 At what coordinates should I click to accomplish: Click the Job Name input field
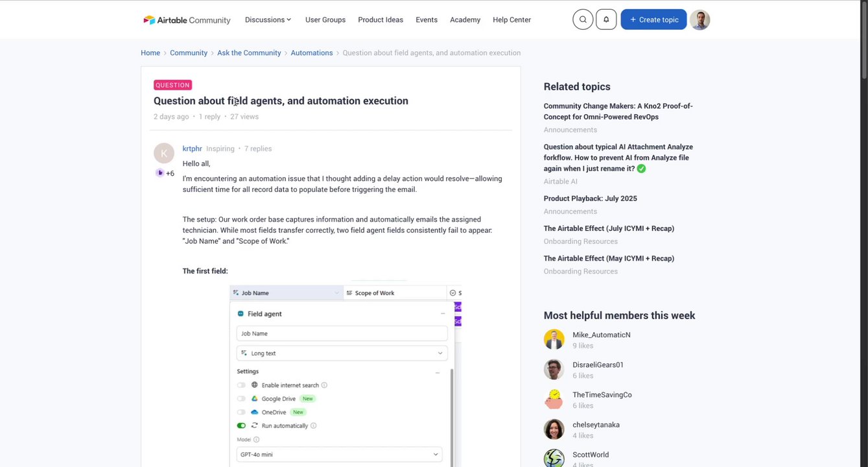pos(342,333)
